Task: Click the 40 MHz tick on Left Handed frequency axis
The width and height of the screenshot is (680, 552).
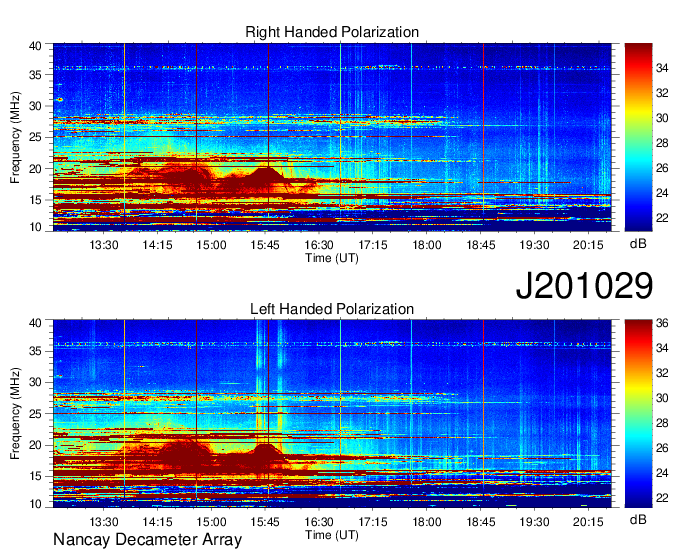Action: coord(35,323)
